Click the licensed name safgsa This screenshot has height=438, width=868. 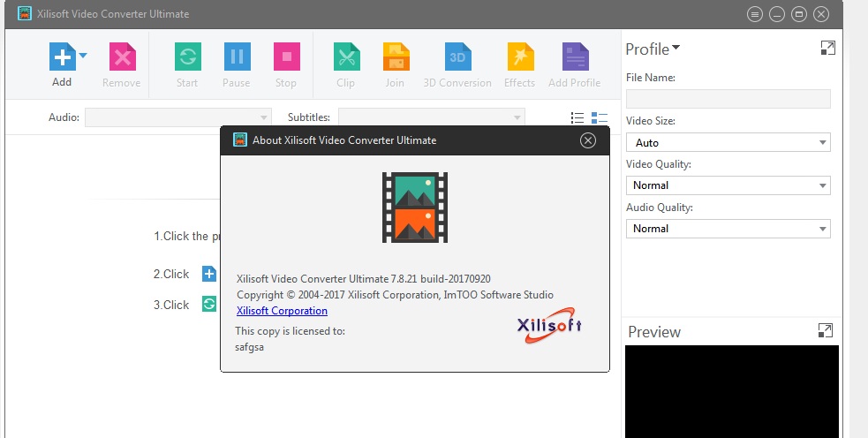pyautogui.click(x=249, y=348)
